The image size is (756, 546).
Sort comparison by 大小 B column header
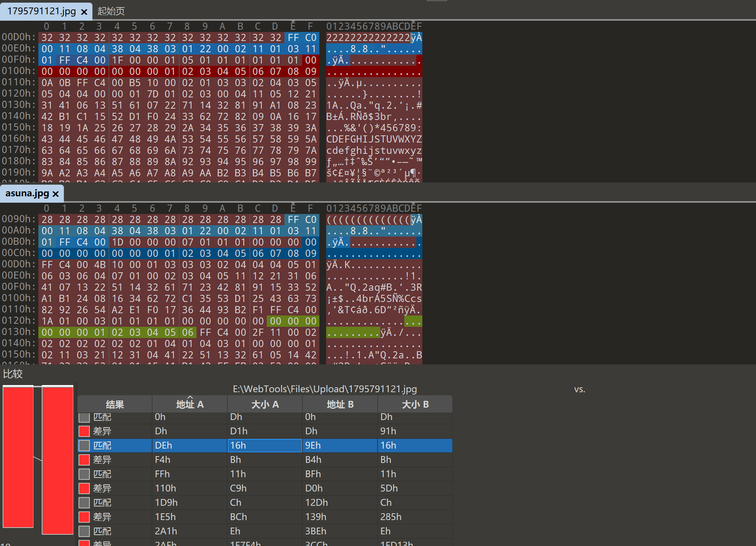pos(415,404)
